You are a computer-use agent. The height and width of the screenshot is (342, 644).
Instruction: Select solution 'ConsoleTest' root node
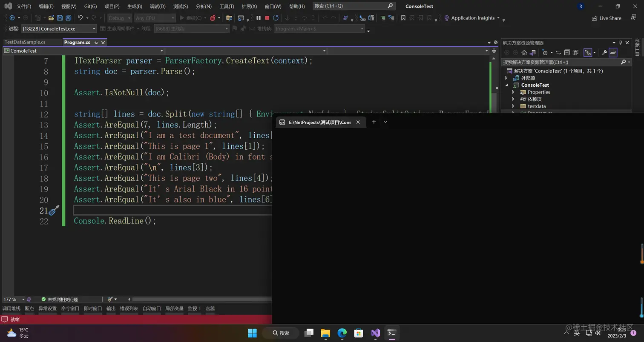(558, 71)
